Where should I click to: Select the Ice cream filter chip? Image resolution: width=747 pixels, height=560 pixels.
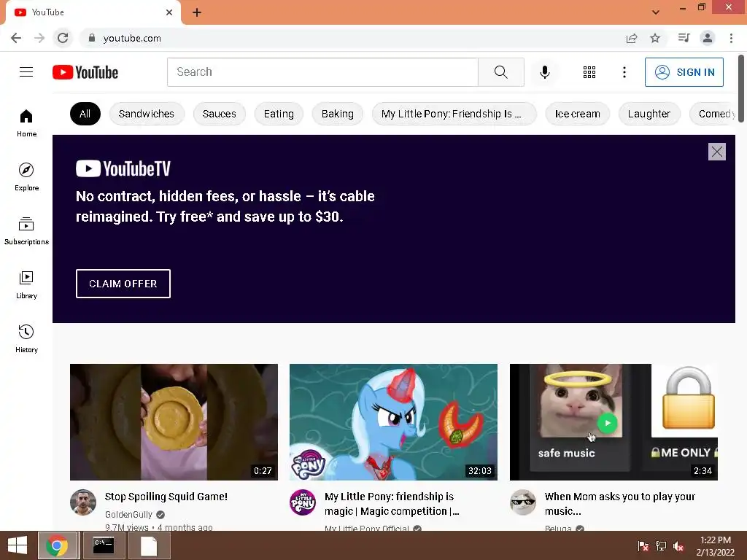pyautogui.click(x=578, y=114)
